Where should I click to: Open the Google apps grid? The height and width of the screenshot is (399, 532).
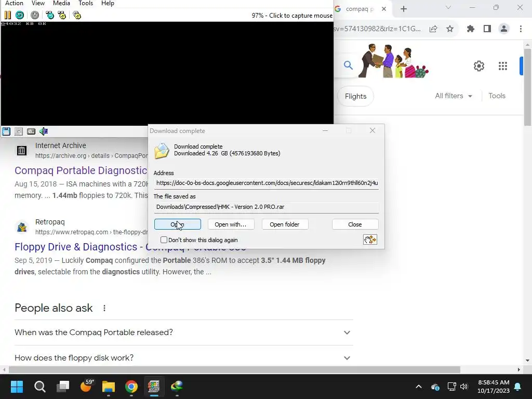click(x=503, y=66)
